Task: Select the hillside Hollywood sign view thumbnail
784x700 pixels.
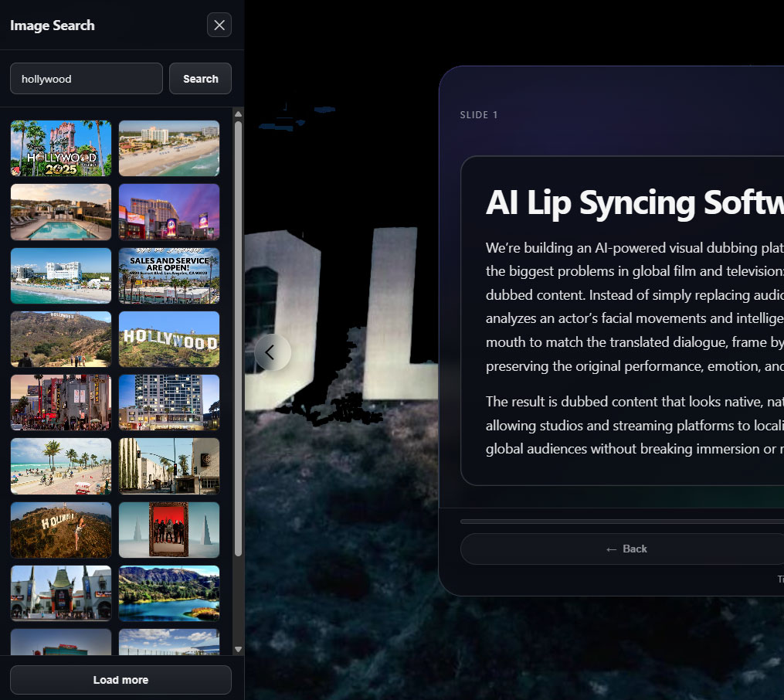Action: pyautogui.click(x=61, y=339)
